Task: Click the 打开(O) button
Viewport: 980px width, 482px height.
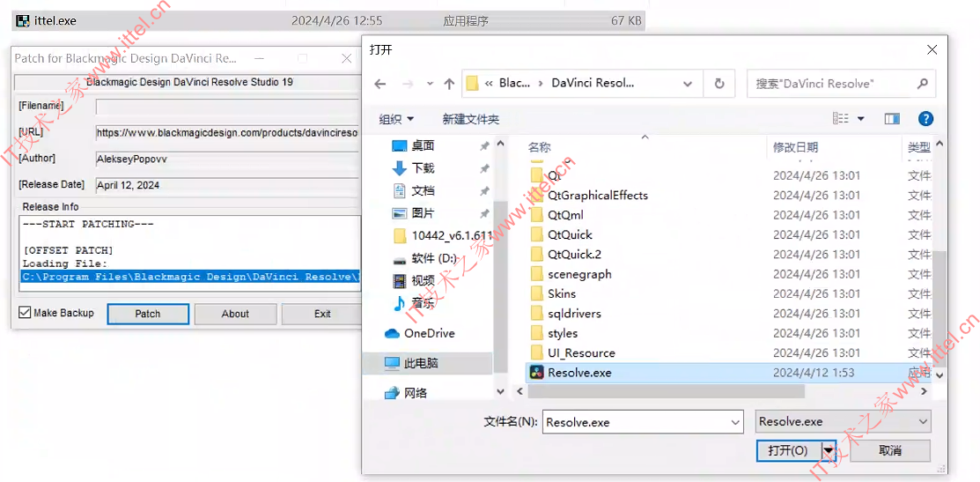Action: point(789,450)
